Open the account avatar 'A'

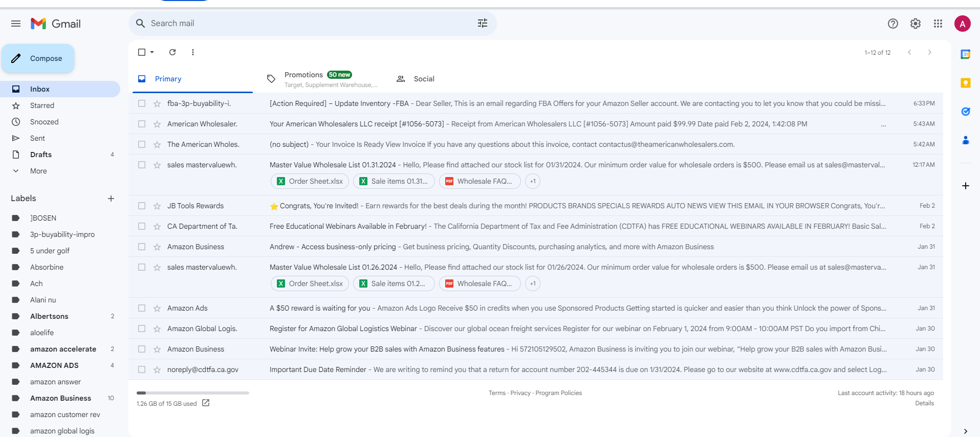pyautogui.click(x=963, y=24)
